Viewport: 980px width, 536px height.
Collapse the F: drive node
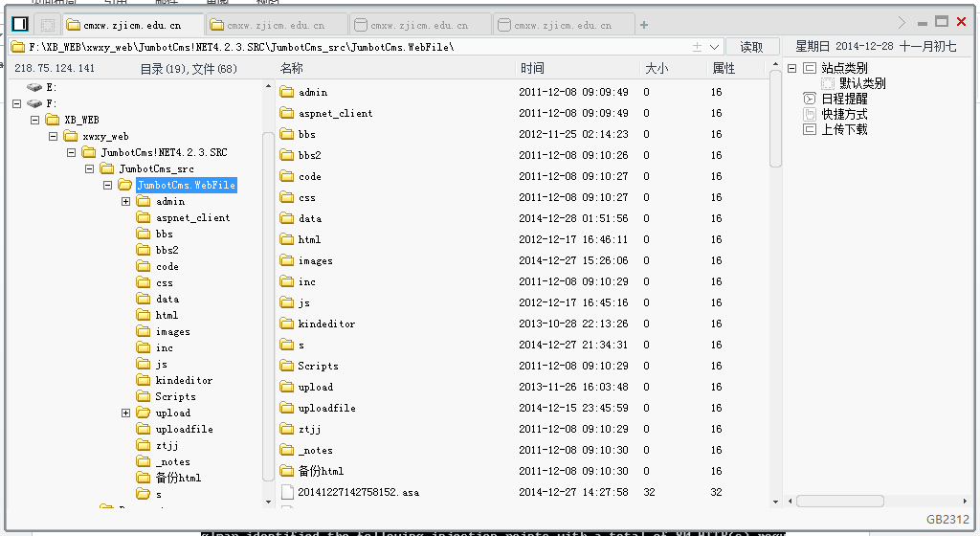17,103
